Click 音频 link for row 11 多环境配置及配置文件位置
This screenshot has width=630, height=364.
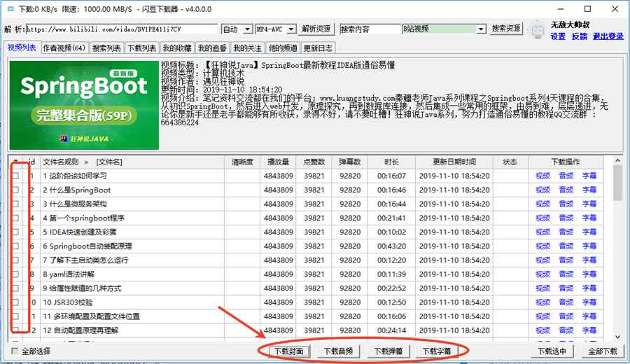pyautogui.click(x=566, y=316)
